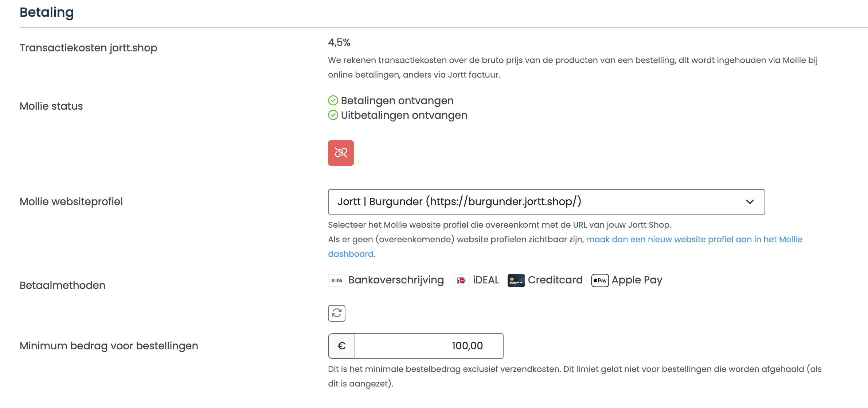
Task: Click the red Mollie disconnect button
Action: coord(341,153)
